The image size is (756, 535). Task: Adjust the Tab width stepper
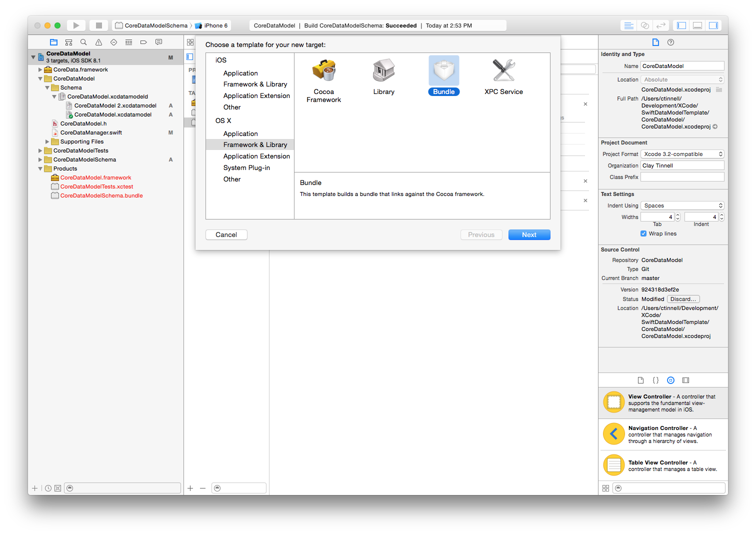click(x=678, y=217)
